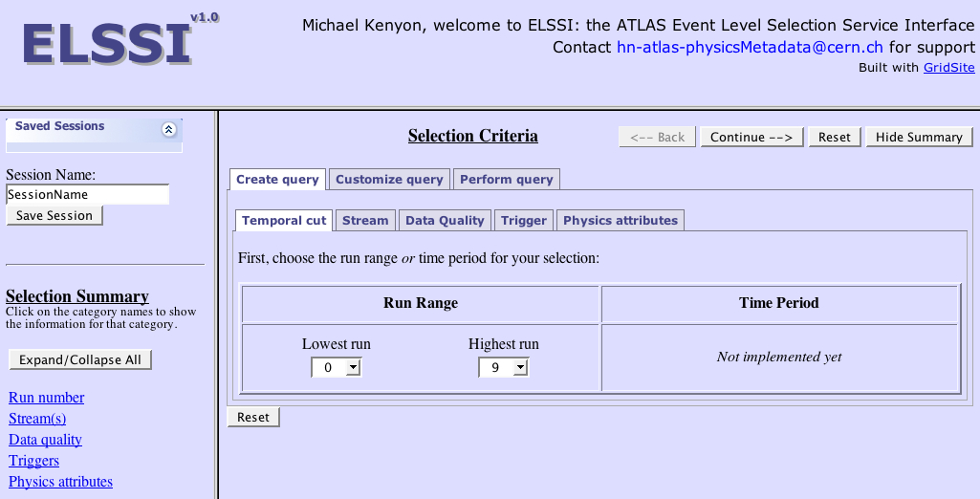980x499 pixels.
Task: Click the hn-atlas-physicsMetadata support email link
Action: point(751,47)
